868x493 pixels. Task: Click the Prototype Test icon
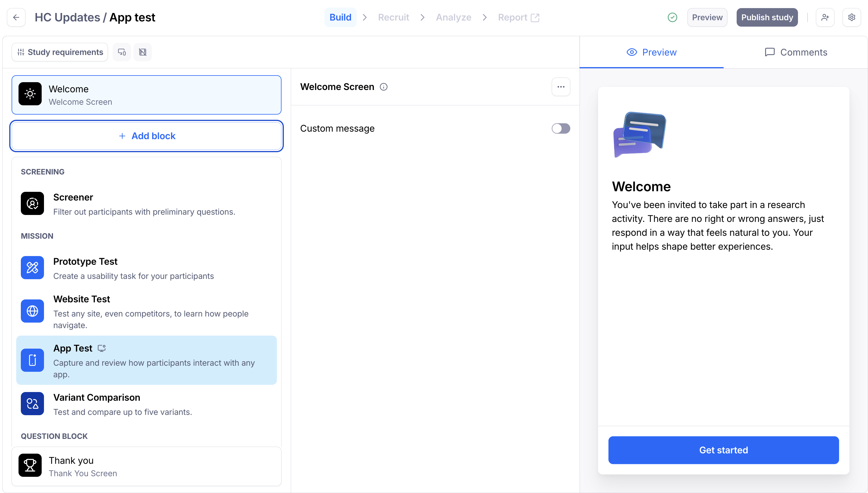[x=32, y=268]
